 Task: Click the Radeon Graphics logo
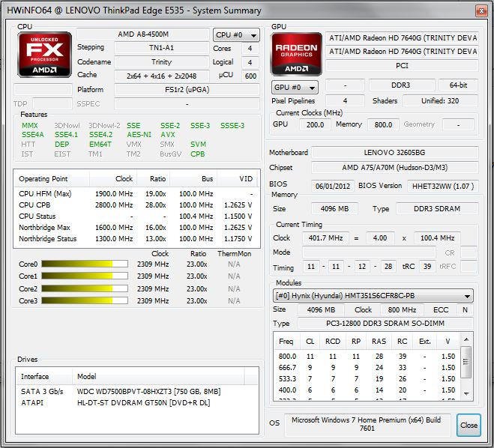[296, 54]
